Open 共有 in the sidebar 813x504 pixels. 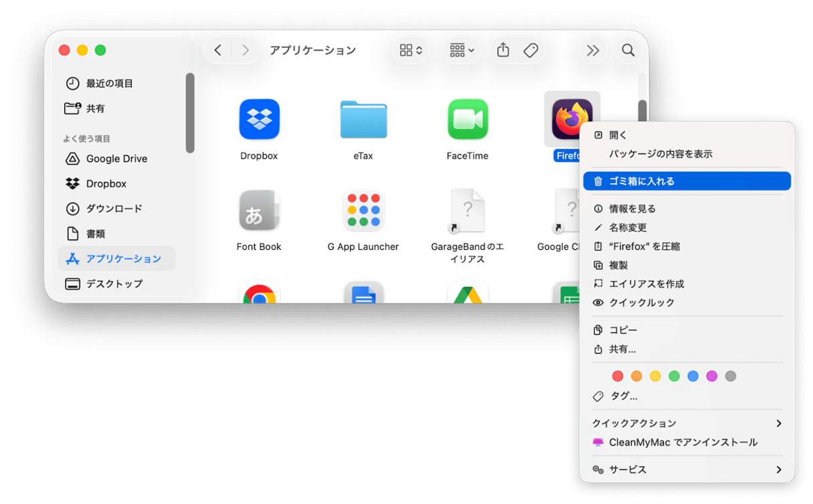116,108
